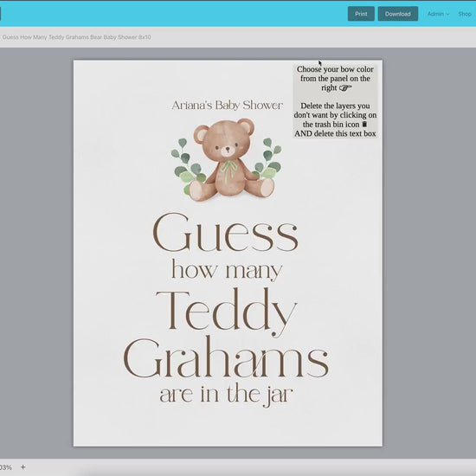Select the bow color instruction text box

coord(335,101)
